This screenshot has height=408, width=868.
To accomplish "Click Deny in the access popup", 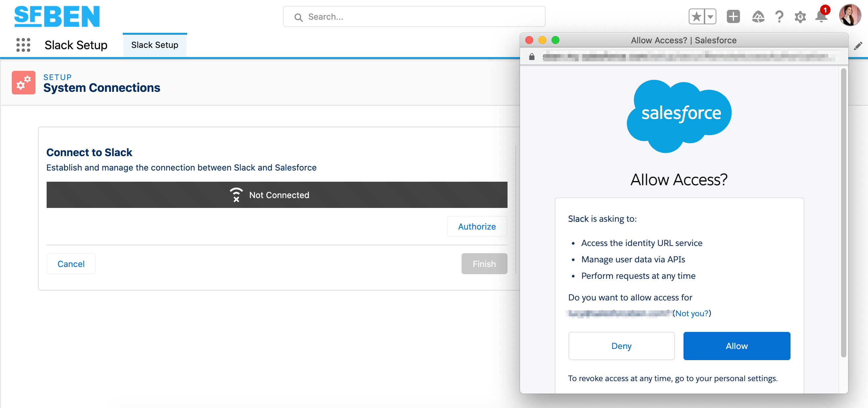I will point(621,346).
